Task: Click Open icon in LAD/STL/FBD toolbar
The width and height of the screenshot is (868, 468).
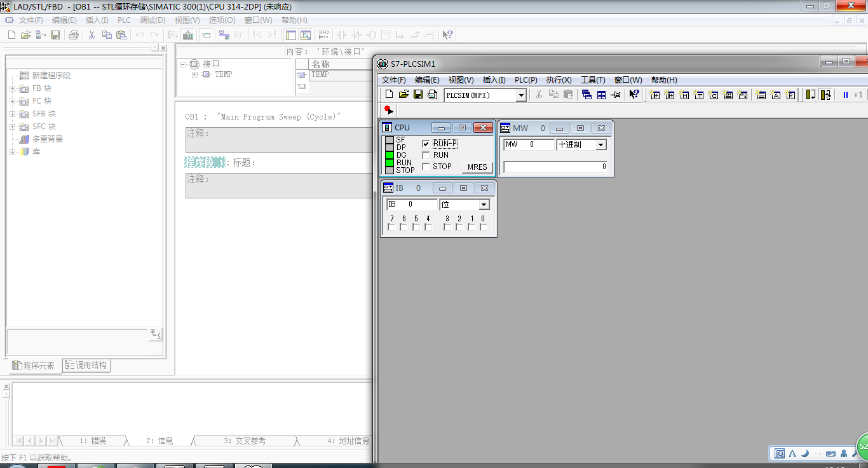Action: [x=25, y=35]
